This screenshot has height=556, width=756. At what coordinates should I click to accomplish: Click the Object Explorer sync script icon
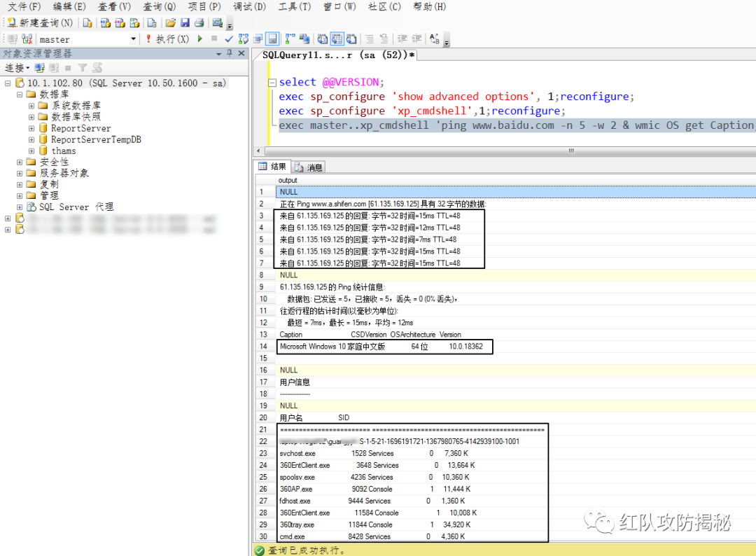point(97,68)
